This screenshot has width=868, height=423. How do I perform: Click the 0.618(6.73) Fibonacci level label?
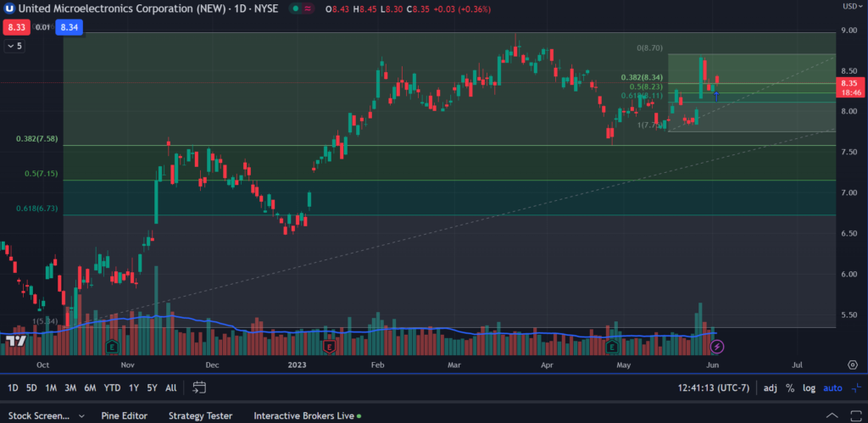tap(37, 209)
